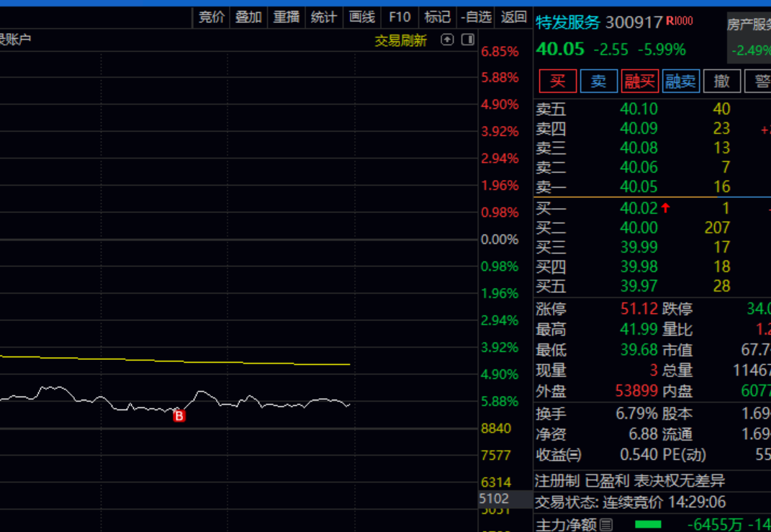771x532 pixels.
Task: Open the 竞价 toolbar item
Action: (x=212, y=17)
